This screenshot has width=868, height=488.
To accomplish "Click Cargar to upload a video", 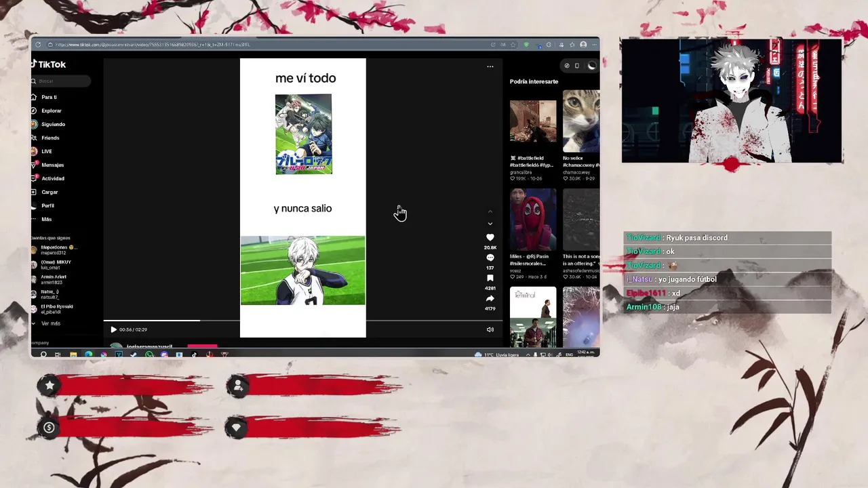I will click(45, 192).
